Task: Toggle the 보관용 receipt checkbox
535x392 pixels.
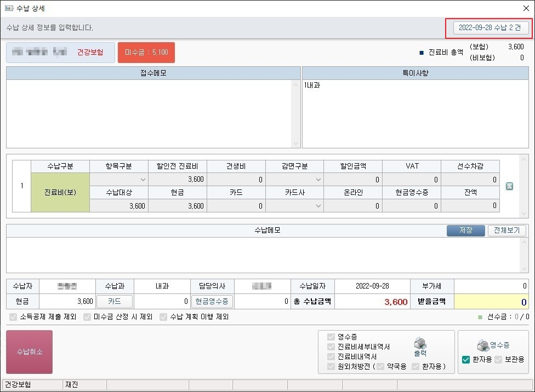Action: coord(498,360)
